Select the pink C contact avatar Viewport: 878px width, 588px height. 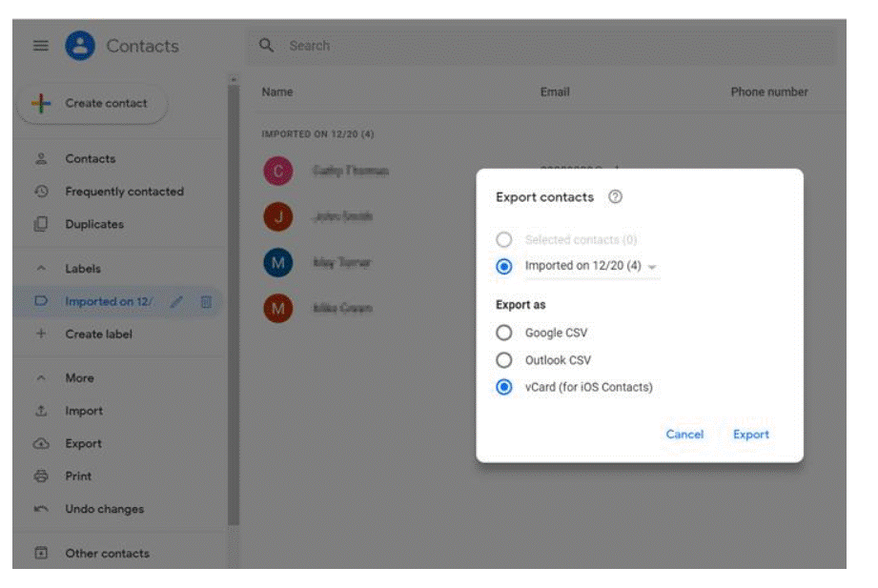(278, 171)
